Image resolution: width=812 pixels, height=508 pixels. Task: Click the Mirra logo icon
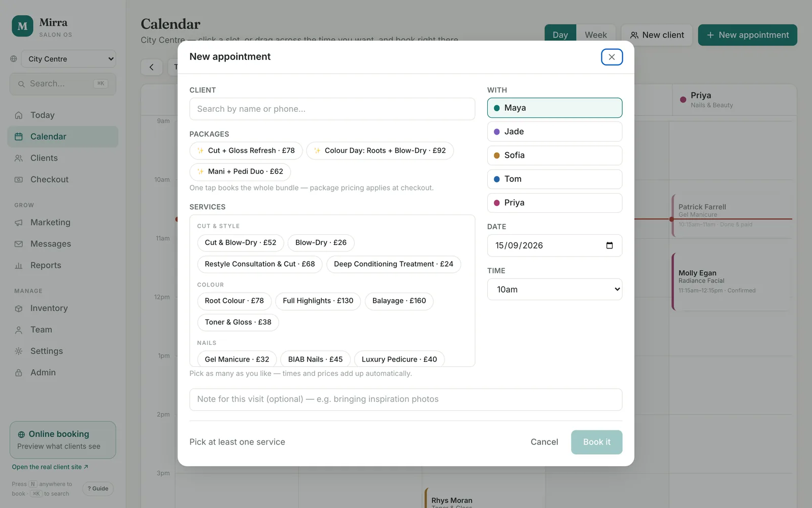(22, 26)
